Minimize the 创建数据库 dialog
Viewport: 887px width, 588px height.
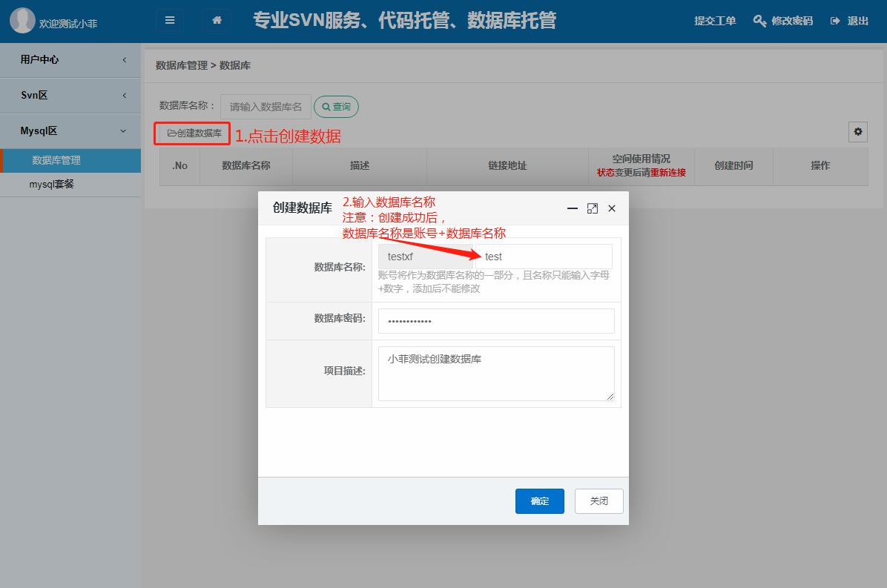tap(572, 208)
